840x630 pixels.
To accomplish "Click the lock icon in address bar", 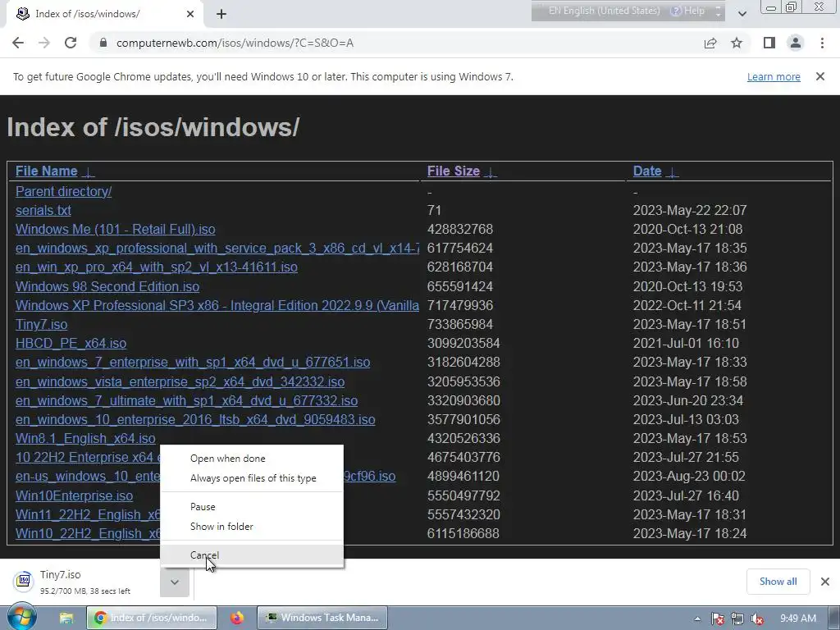I will tap(103, 43).
